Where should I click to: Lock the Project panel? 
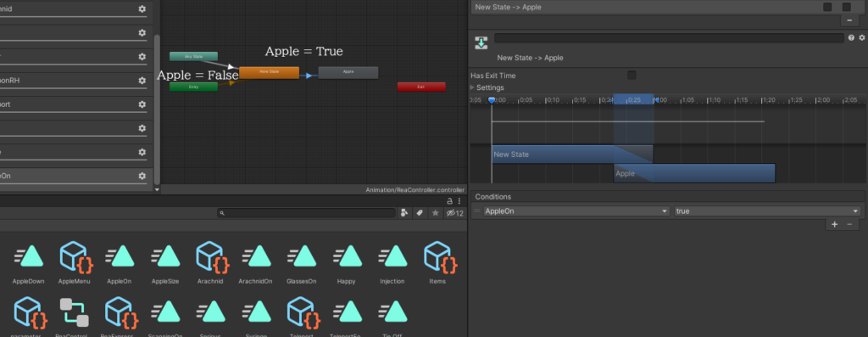point(449,201)
